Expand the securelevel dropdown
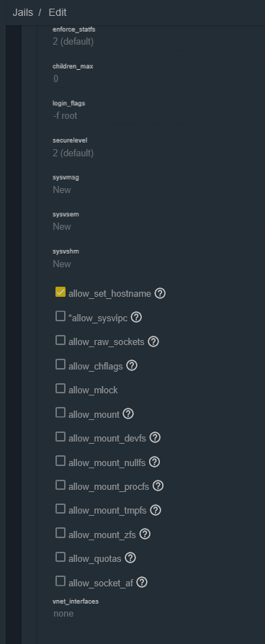Image resolution: width=265 pixels, height=644 pixels. point(158,153)
